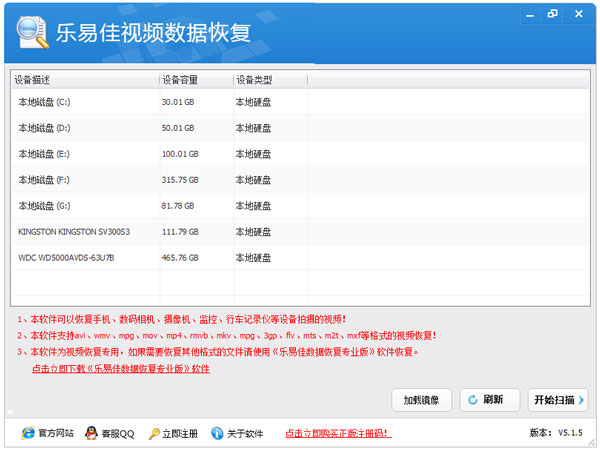Minimize the window
Viewport: 600px width, 450px height.
click(x=528, y=13)
